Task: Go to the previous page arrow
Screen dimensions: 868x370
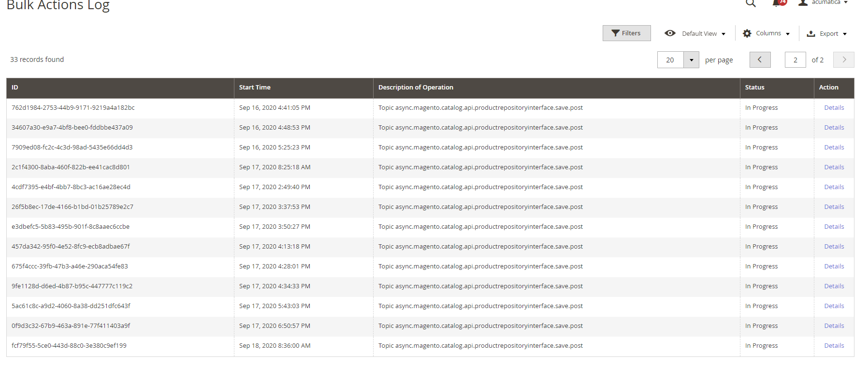Action: (x=760, y=60)
